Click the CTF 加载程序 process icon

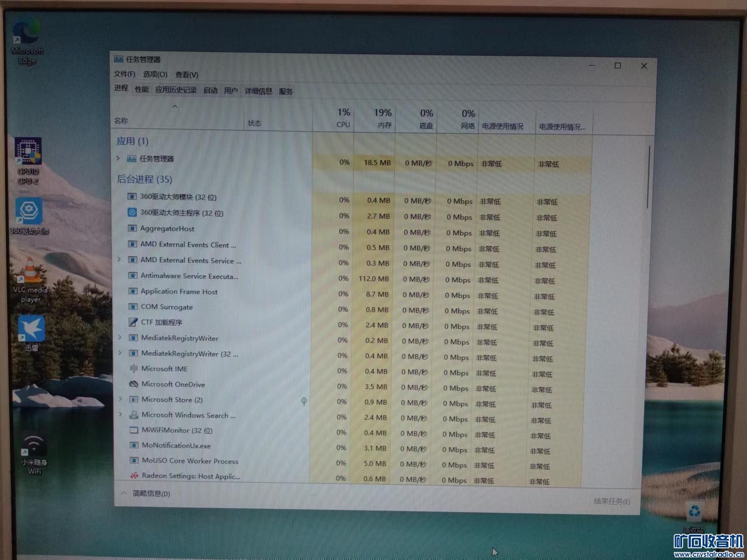click(x=133, y=322)
